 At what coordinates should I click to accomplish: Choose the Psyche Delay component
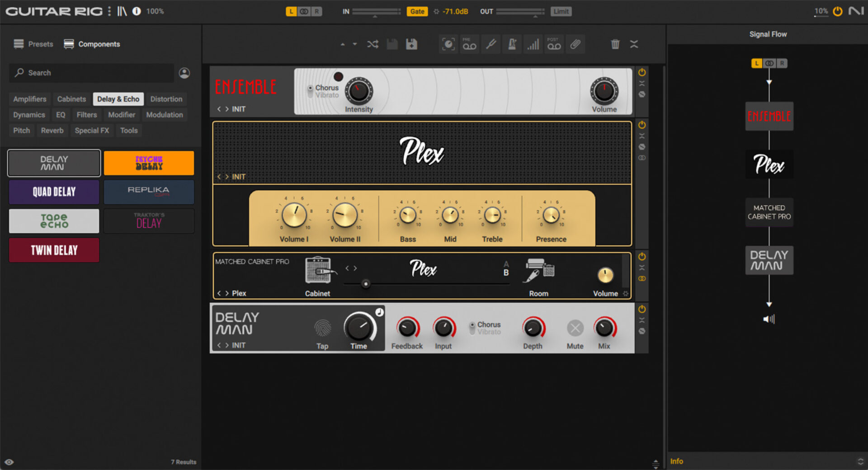pos(149,163)
